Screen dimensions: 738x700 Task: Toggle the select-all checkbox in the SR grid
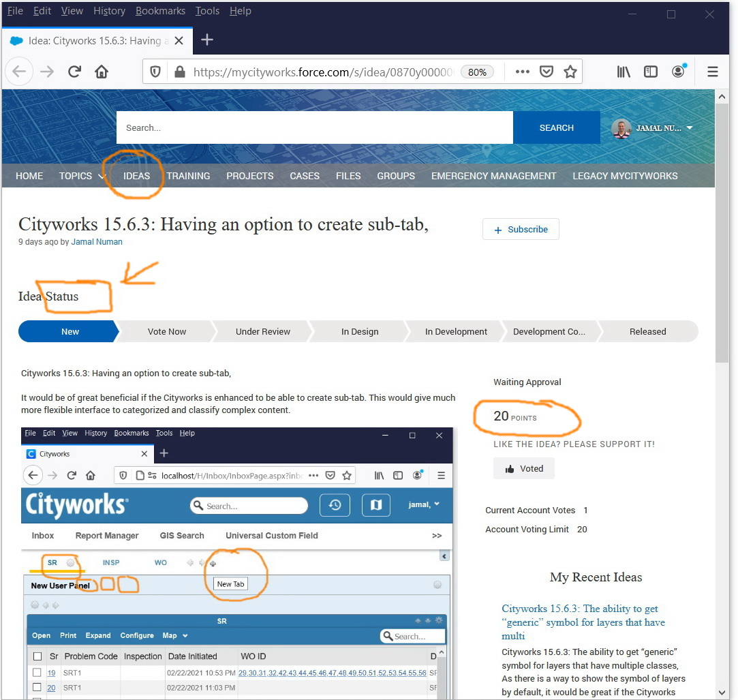(x=37, y=656)
